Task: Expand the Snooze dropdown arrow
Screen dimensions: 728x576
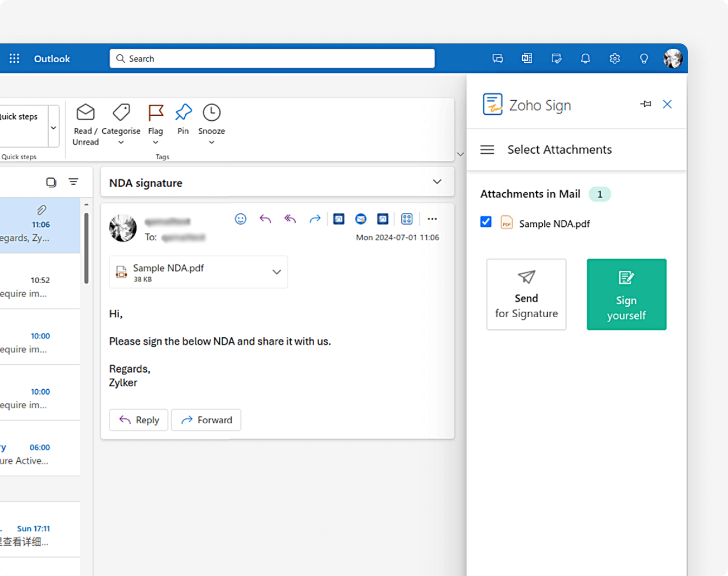Action: (x=212, y=142)
